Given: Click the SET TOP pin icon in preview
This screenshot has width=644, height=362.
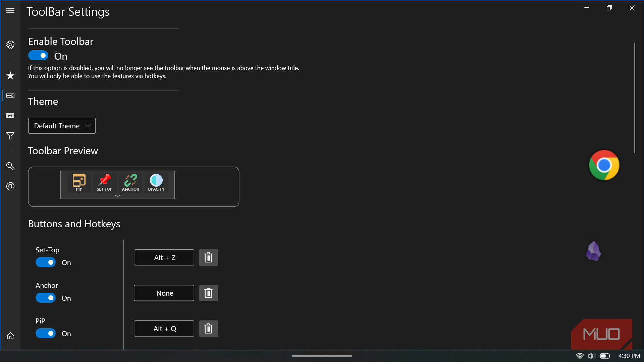Looking at the screenshot, I should (x=105, y=183).
